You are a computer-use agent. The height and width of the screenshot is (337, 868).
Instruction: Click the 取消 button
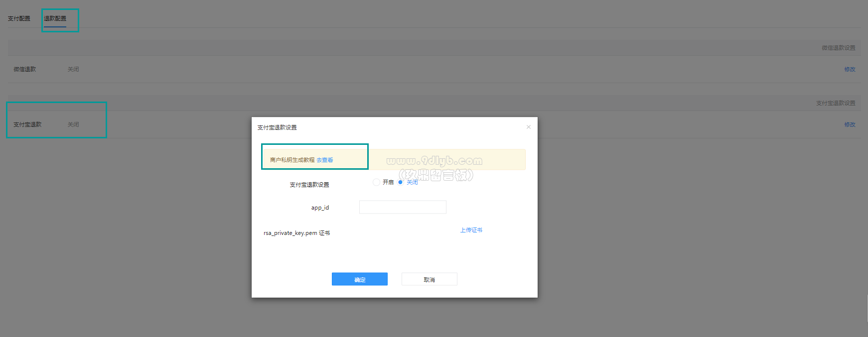(430, 279)
